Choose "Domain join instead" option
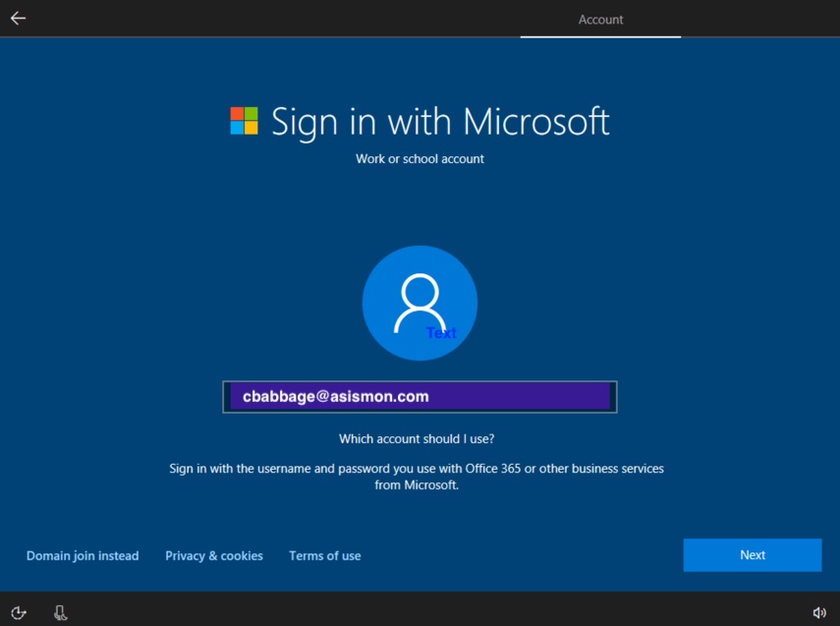Screen dimensions: 840x626 (x=83, y=556)
